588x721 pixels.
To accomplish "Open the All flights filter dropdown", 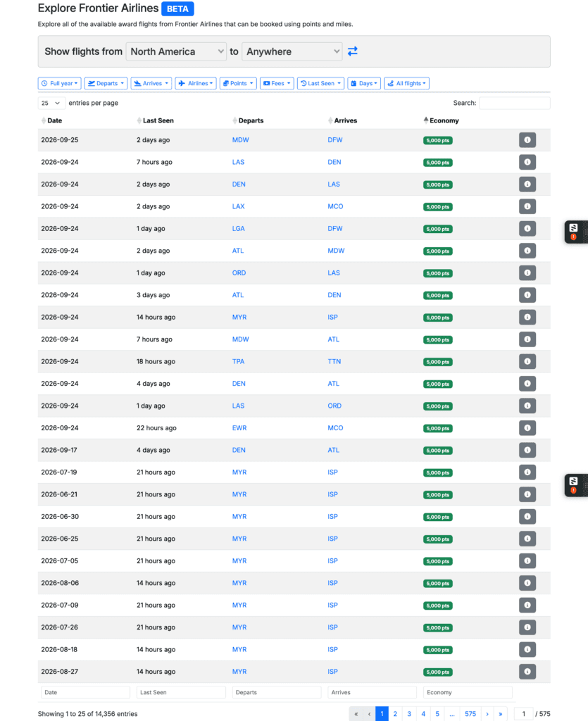I will pyautogui.click(x=407, y=83).
